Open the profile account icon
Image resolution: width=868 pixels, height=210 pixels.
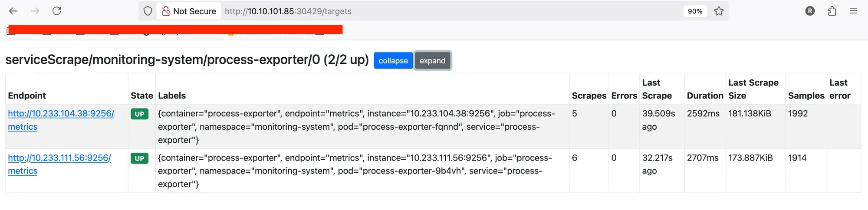[x=810, y=11]
